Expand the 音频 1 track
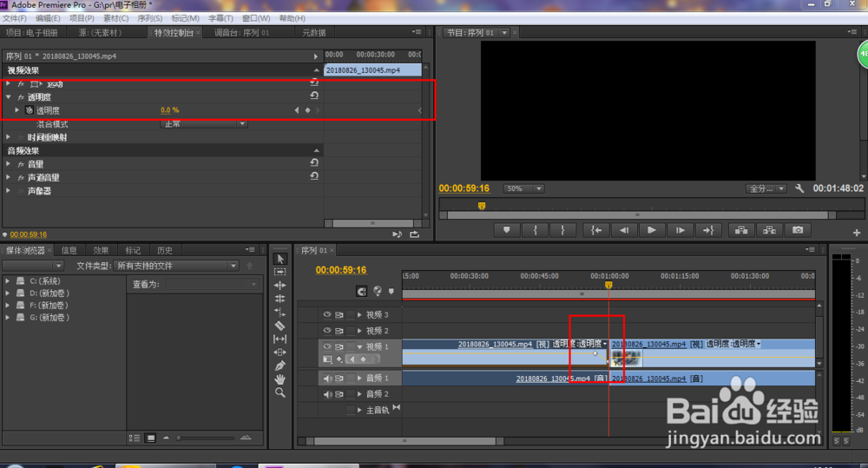 [360, 379]
